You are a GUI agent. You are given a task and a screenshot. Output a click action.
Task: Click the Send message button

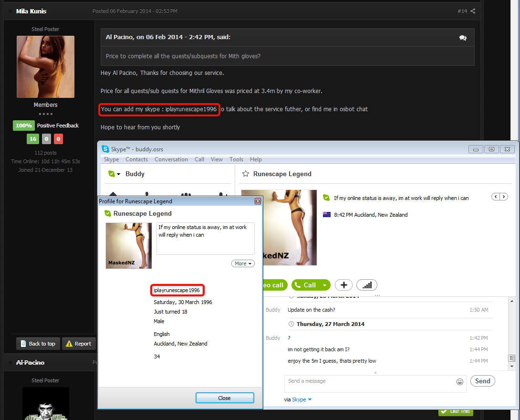[482, 381]
